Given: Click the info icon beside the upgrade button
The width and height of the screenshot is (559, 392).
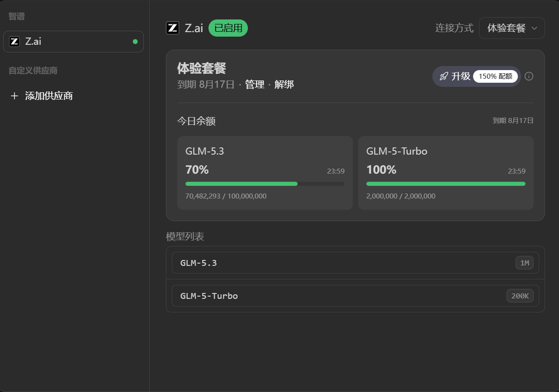Looking at the screenshot, I should (x=529, y=76).
